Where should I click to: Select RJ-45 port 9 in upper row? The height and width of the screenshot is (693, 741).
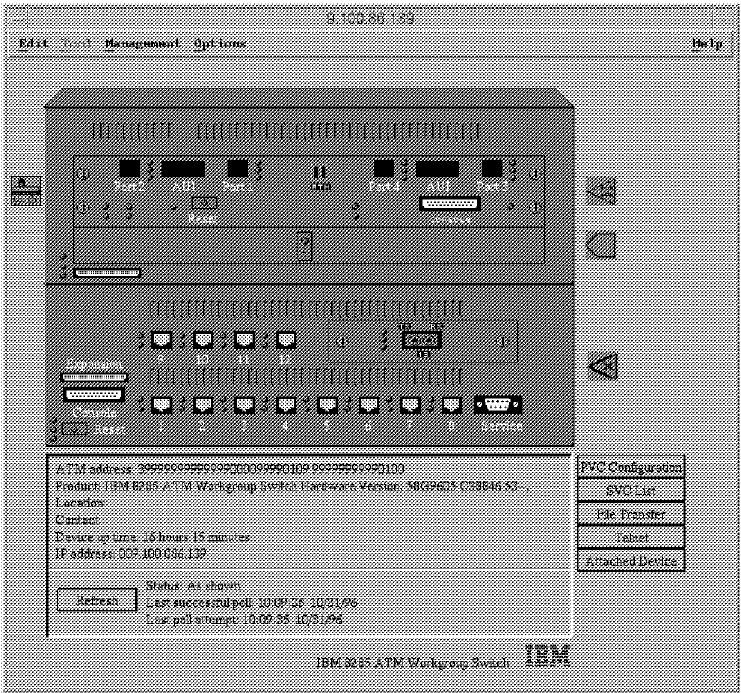coord(161,340)
